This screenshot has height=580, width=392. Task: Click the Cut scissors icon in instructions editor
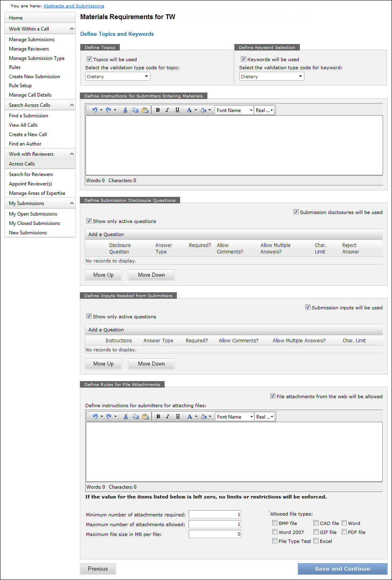click(x=125, y=110)
